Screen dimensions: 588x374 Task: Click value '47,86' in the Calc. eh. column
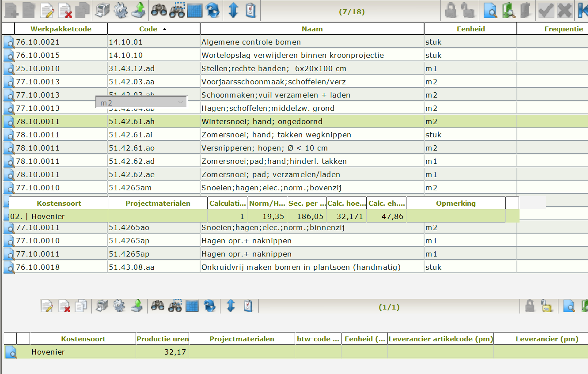[387, 216]
